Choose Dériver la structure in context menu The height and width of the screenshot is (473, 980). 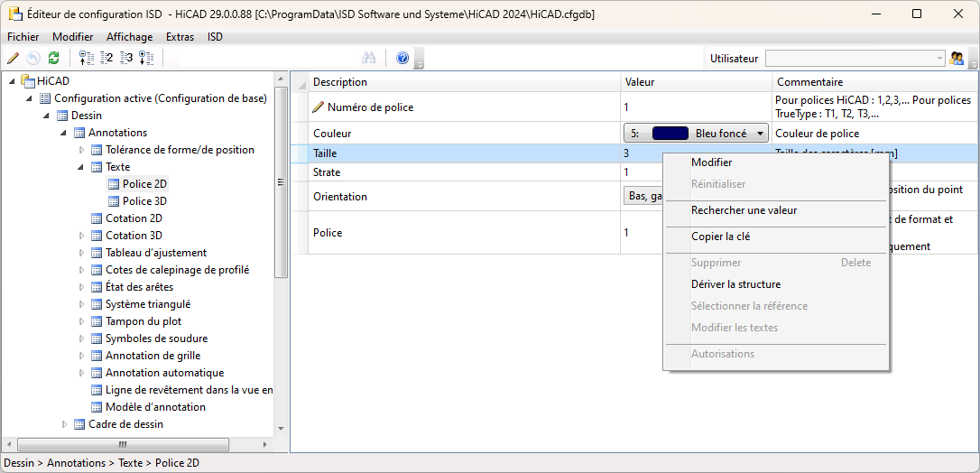click(776, 284)
